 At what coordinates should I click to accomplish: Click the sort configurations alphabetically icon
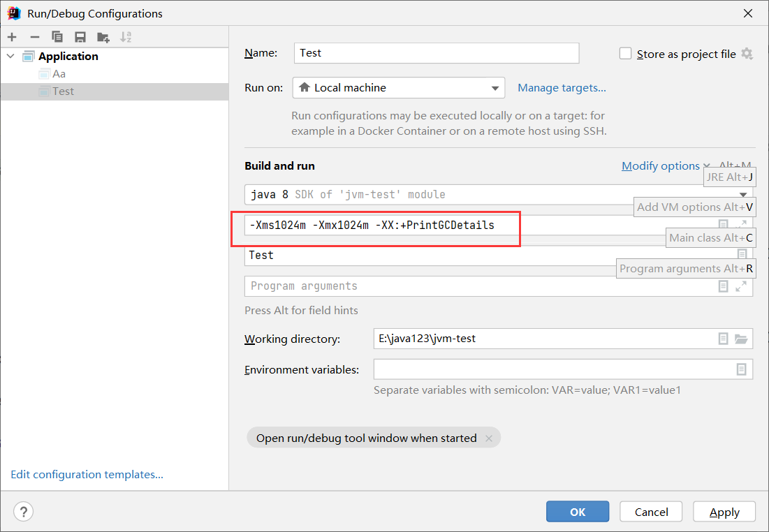tap(126, 37)
